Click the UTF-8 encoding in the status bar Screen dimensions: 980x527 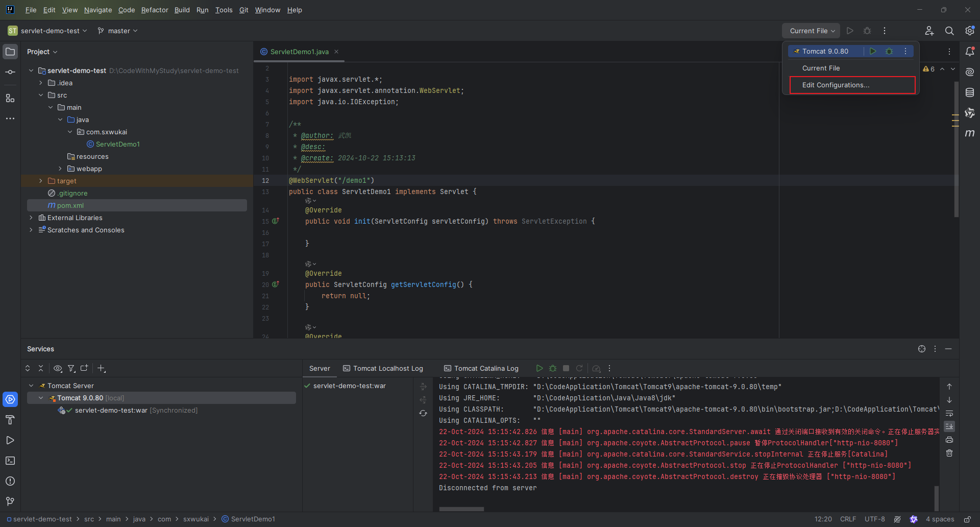[874, 519]
